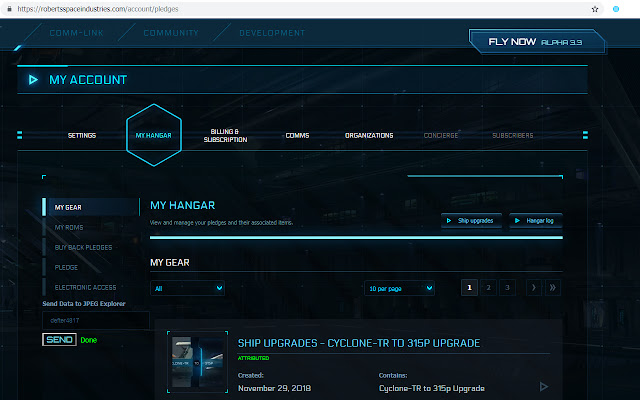Click the 'November 29, 2018' created date
The width and height of the screenshot is (640, 400).
coord(274,388)
